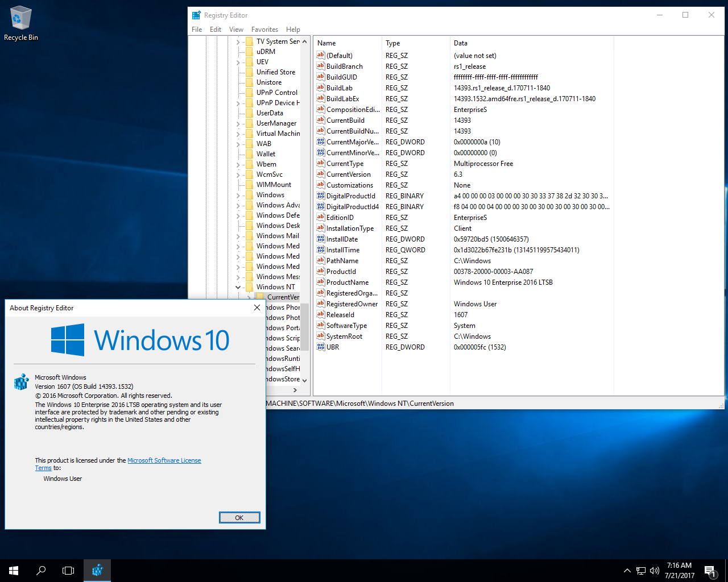Image resolution: width=728 pixels, height=582 pixels.
Task: Expand the WcmSvc key
Action: point(238,174)
